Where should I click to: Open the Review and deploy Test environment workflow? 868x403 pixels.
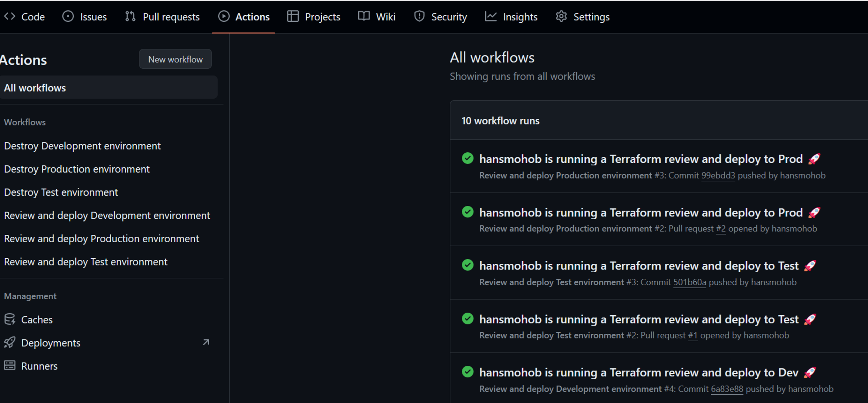(x=86, y=261)
